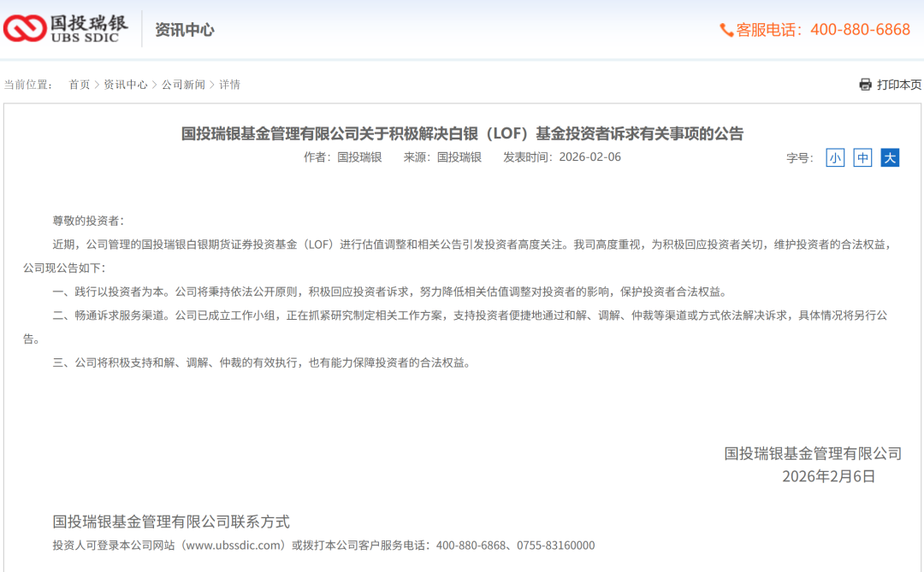Open the 资讯中心 header section
924x572 pixels.
(184, 30)
